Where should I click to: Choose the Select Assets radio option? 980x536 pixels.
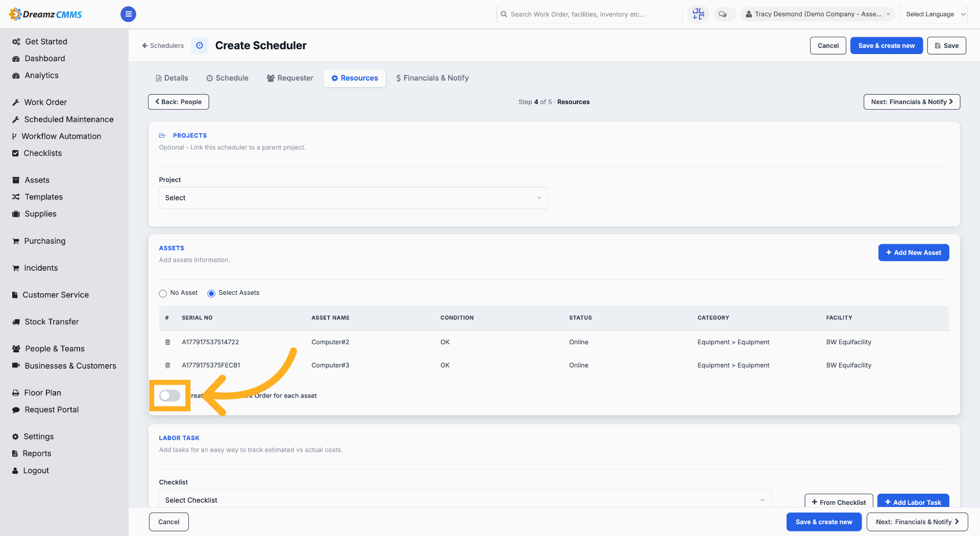(211, 293)
